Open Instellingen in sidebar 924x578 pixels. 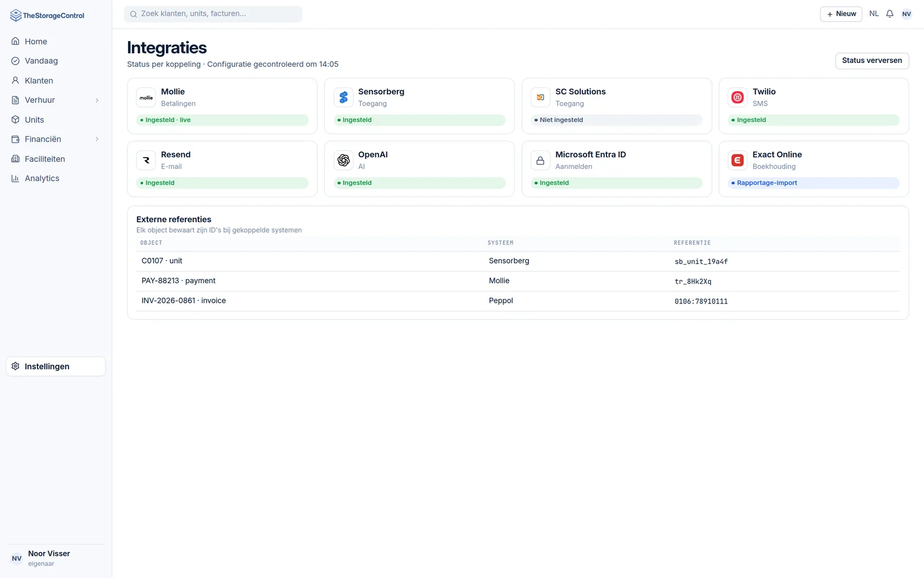coord(56,366)
